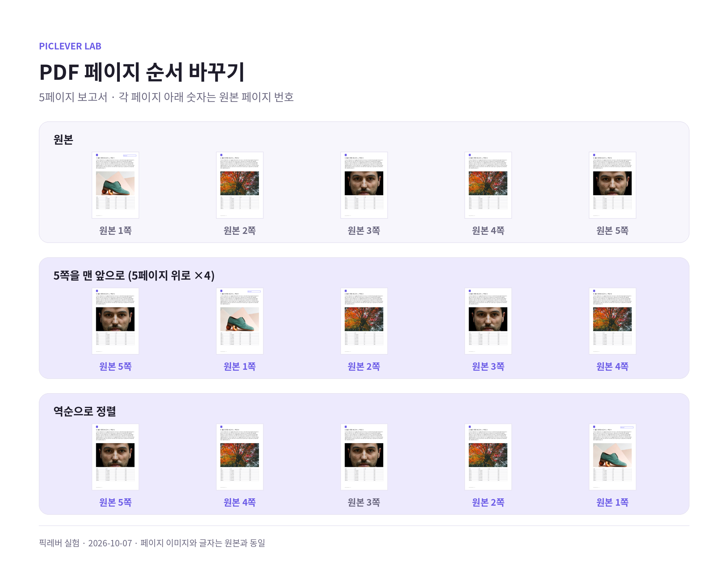Click purple 원본 4쪽 caption in 5쪽을 맨 앞으로 row
This screenshot has height=580, width=728.
click(612, 366)
